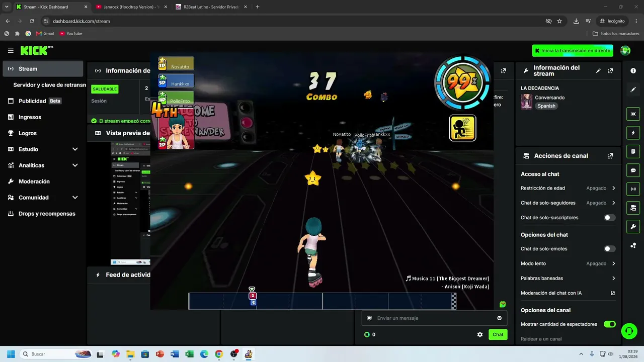
Task: Open Excel from the taskbar
Action: tap(190, 354)
